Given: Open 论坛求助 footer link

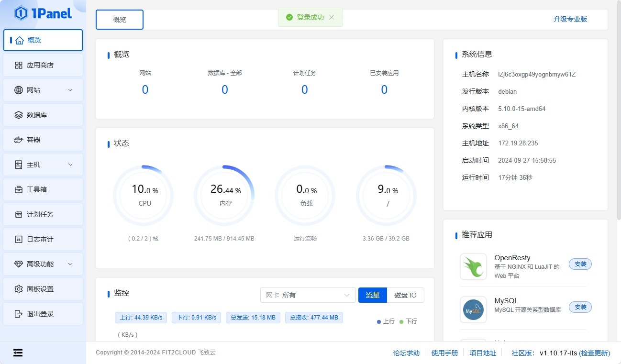Looking at the screenshot, I should [x=406, y=353].
